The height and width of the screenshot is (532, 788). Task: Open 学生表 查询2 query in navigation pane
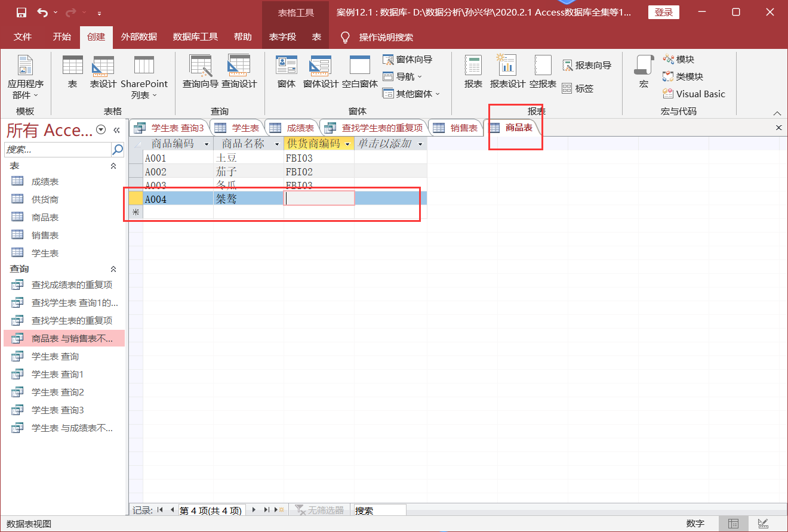click(x=57, y=392)
